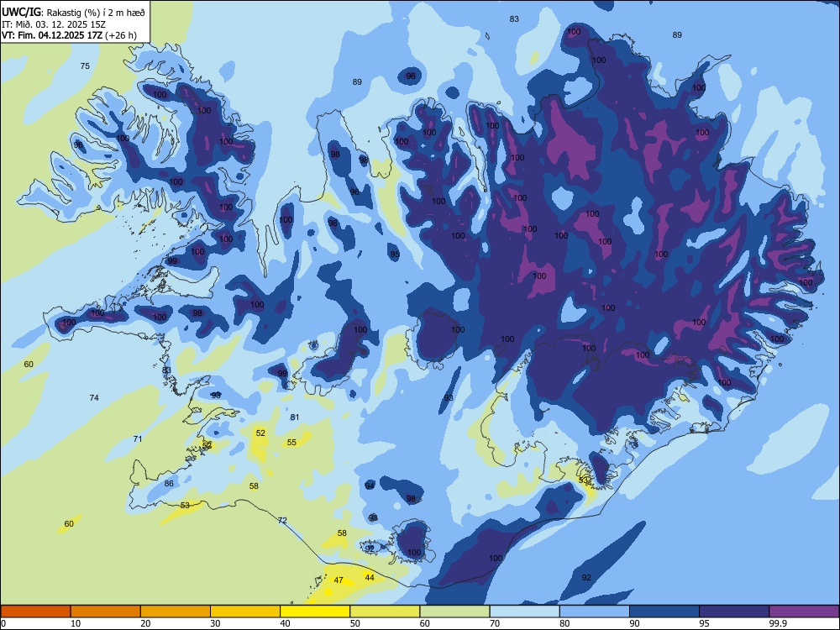Click the medium blue 80–90 legend swatch
The width and height of the screenshot is (840, 630).
click(x=594, y=612)
